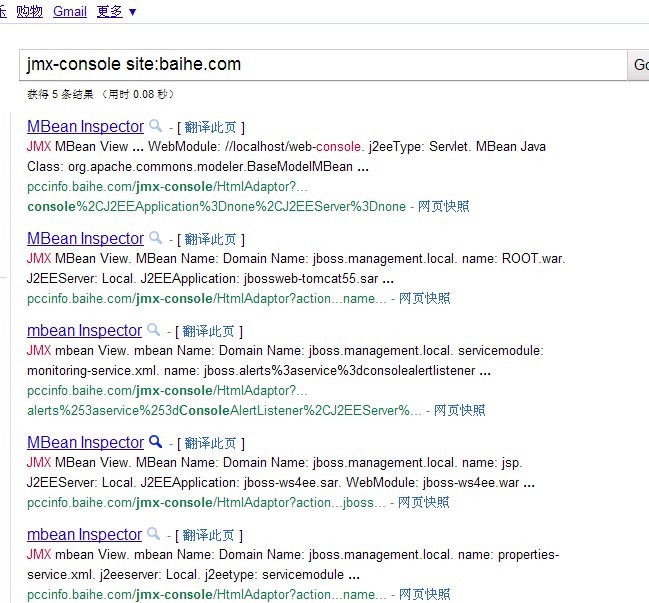Open first MBean Inspector result about web-console
Viewport: 649px width, 603px height.
click(x=85, y=127)
